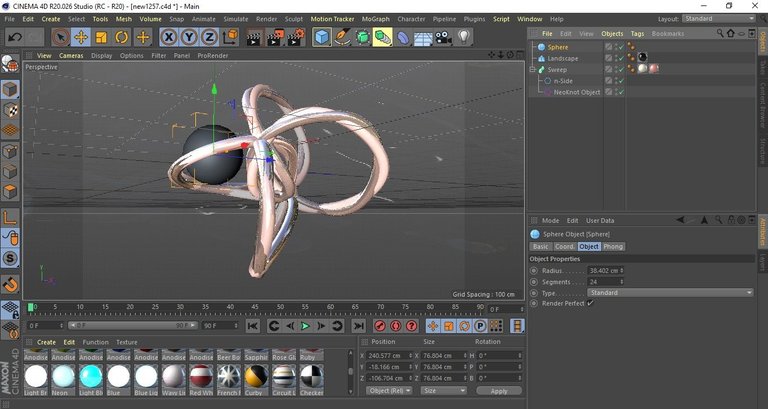Viewport: 768px width, 409px height.
Task: Click the Apply button
Action: (499, 391)
